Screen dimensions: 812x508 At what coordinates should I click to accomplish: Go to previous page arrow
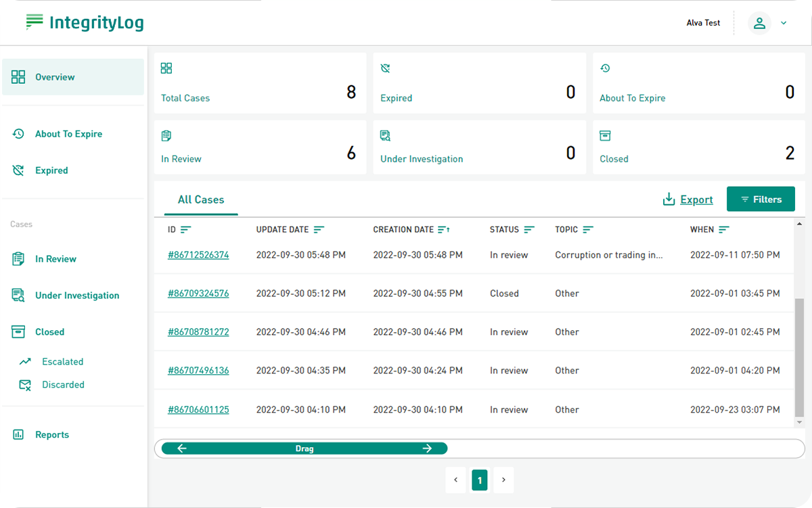[455, 480]
